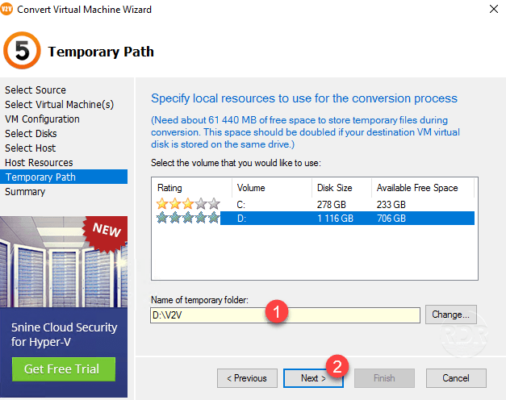The width and height of the screenshot is (506, 400).
Task: Click the Volume column header
Action: tap(272, 188)
